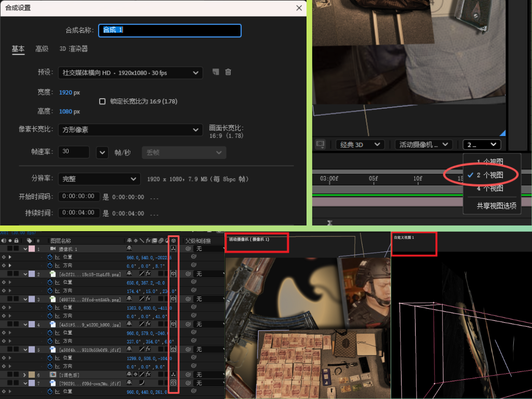Click the graph icon beside layer 5 方向 property

[x=57, y=366]
